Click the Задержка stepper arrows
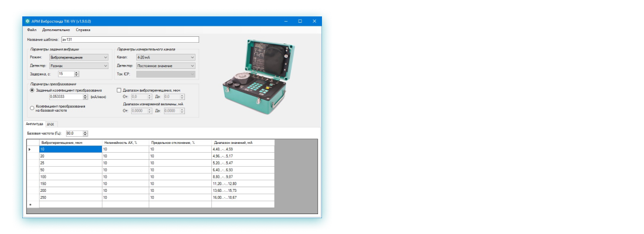 coord(76,74)
